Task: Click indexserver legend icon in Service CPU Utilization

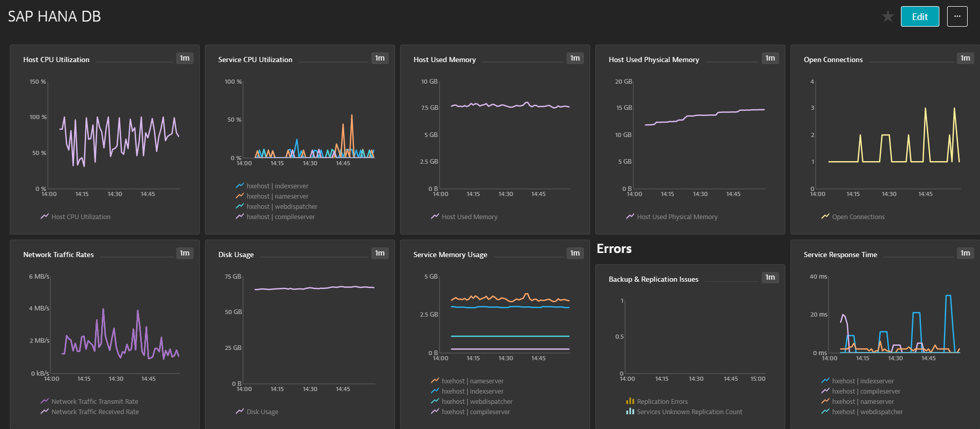Action: (240, 186)
